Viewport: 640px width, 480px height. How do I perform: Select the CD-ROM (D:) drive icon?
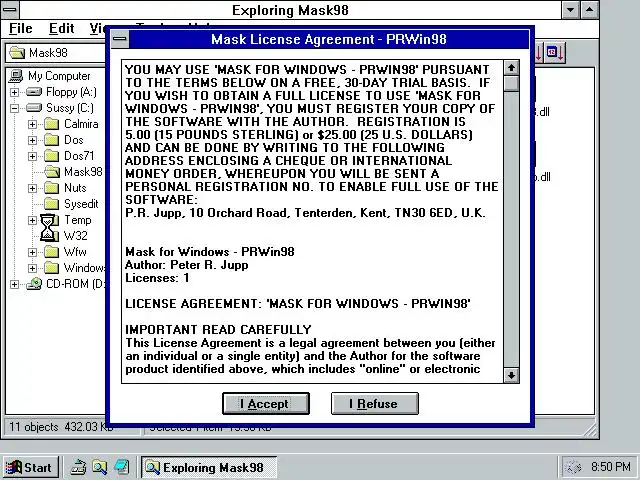(x=34, y=284)
